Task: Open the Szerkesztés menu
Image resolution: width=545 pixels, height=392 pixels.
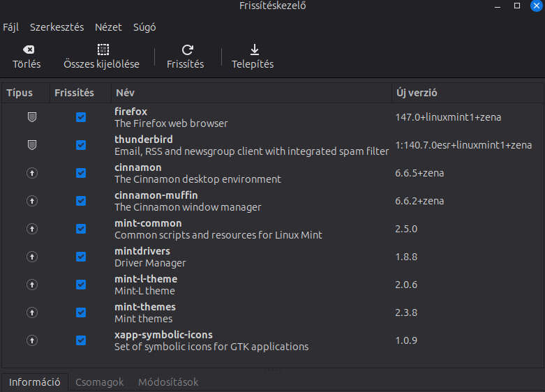Action: 57,28
